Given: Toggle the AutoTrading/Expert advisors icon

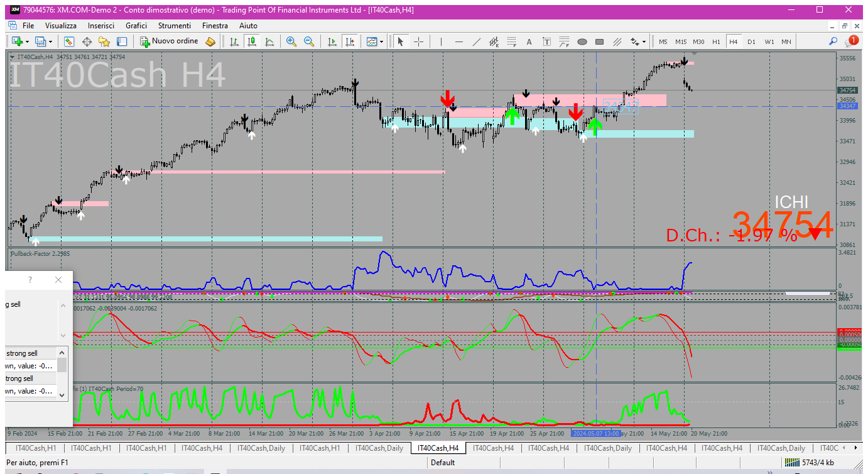Looking at the screenshot, I should (210, 41).
